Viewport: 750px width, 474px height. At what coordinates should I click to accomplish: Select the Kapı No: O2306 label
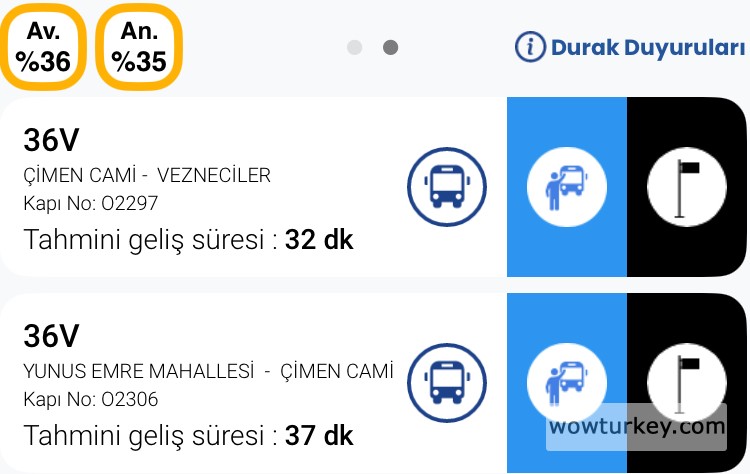click(x=91, y=400)
